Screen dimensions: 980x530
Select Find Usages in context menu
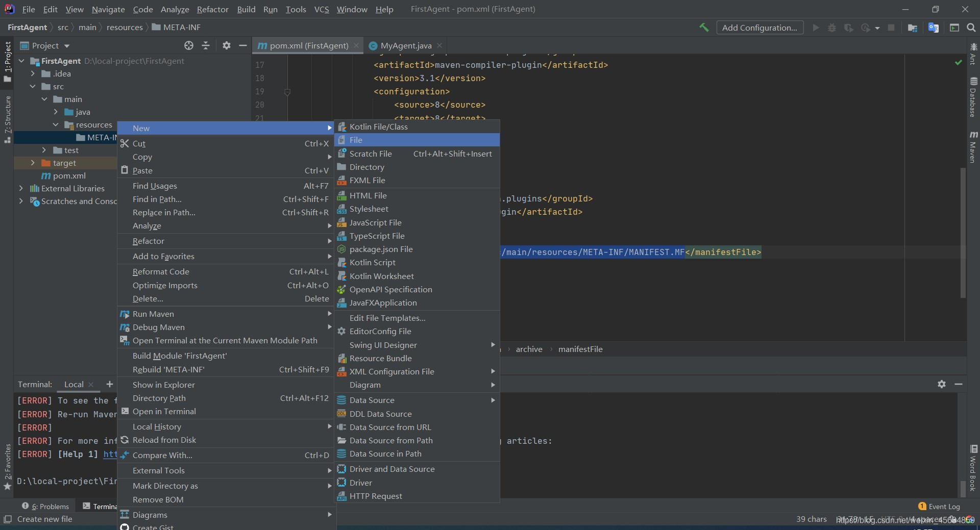[x=226, y=186]
